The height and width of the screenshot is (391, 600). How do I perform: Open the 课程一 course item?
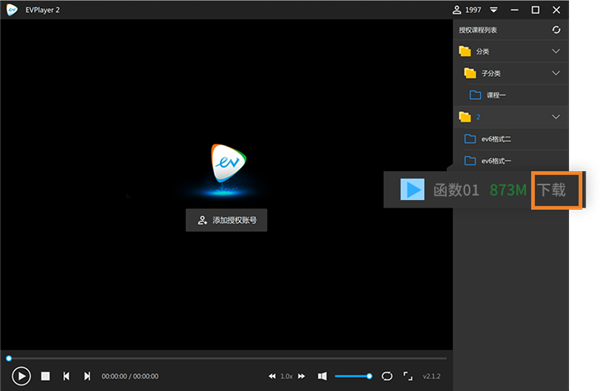point(511,95)
